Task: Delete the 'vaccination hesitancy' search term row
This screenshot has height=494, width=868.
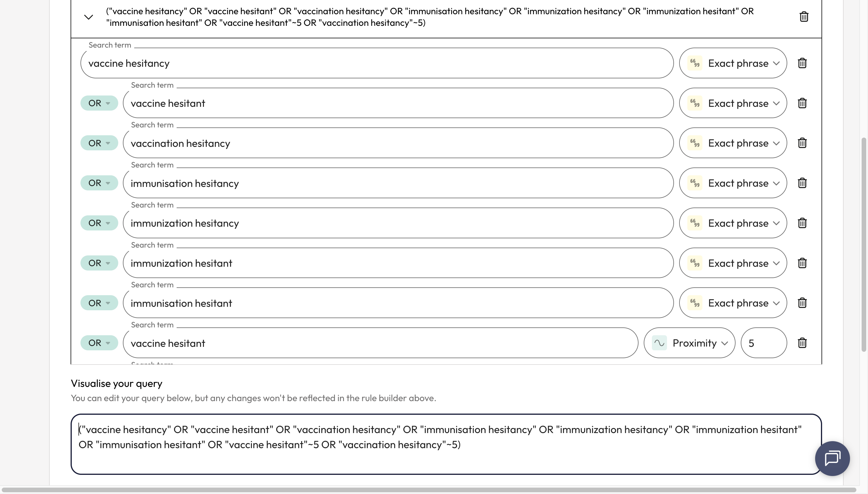Action: pos(802,143)
